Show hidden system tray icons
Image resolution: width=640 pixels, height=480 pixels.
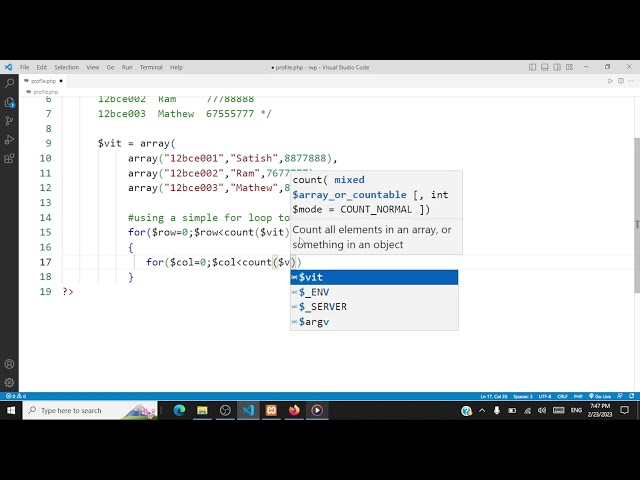[482, 411]
